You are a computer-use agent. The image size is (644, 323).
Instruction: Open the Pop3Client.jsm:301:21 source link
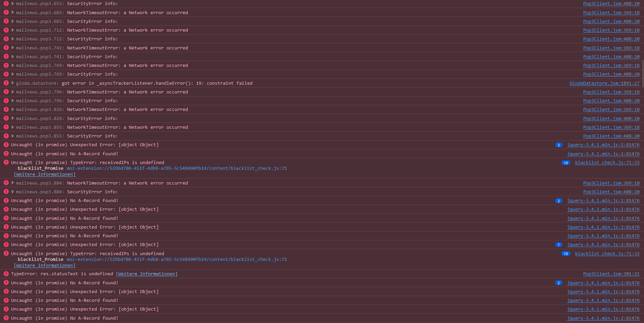point(611,274)
